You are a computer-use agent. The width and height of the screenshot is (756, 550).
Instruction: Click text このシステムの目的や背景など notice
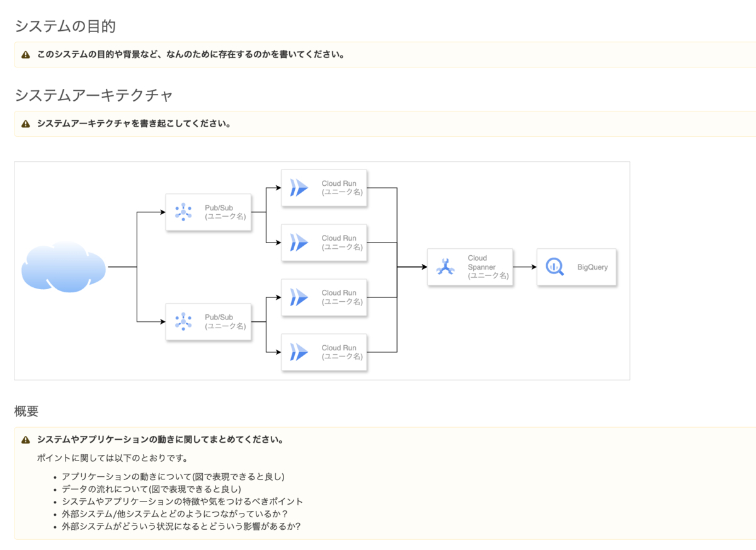tap(190, 54)
